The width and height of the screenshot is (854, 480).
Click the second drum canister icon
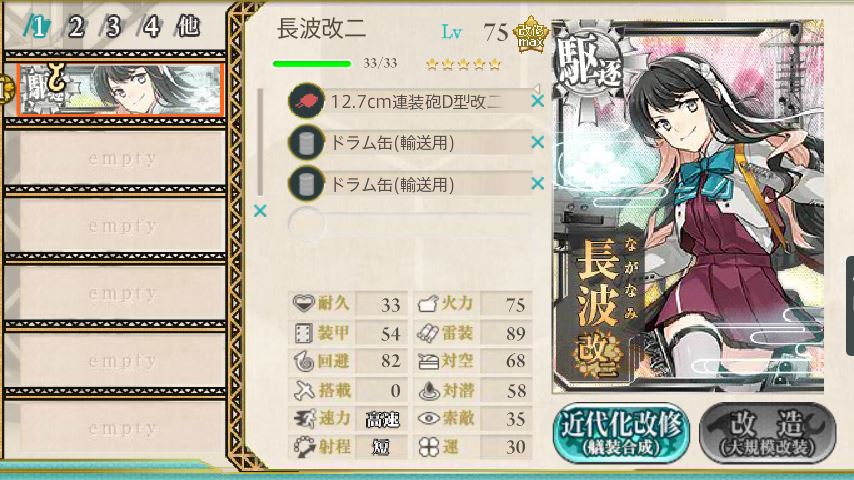point(307,184)
